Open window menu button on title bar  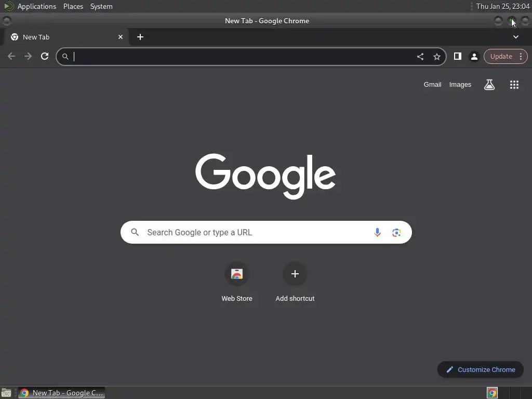(6, 21)
